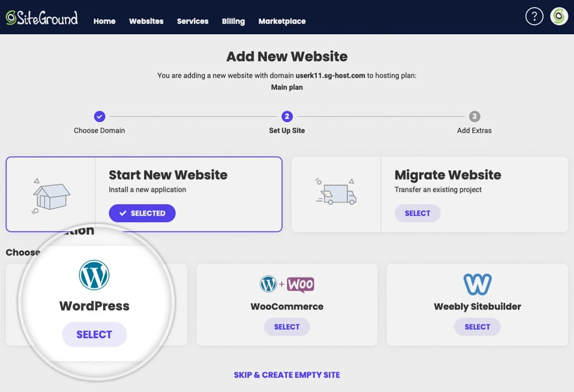This screenshot has width=574, height=392.
Task: Open the Services menu
Action: tap(192, 21)
